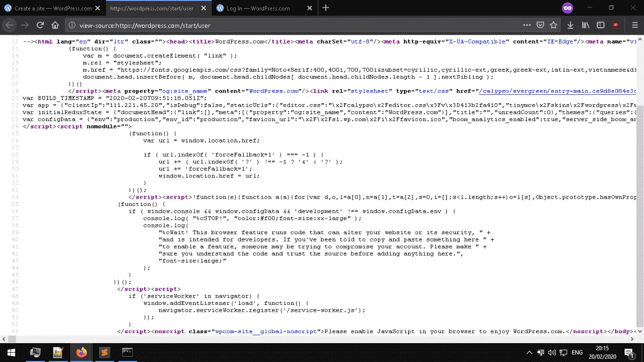The image size is (644, 362).
Task: Open the Library history and bookmarks
Action: [586, 25]
